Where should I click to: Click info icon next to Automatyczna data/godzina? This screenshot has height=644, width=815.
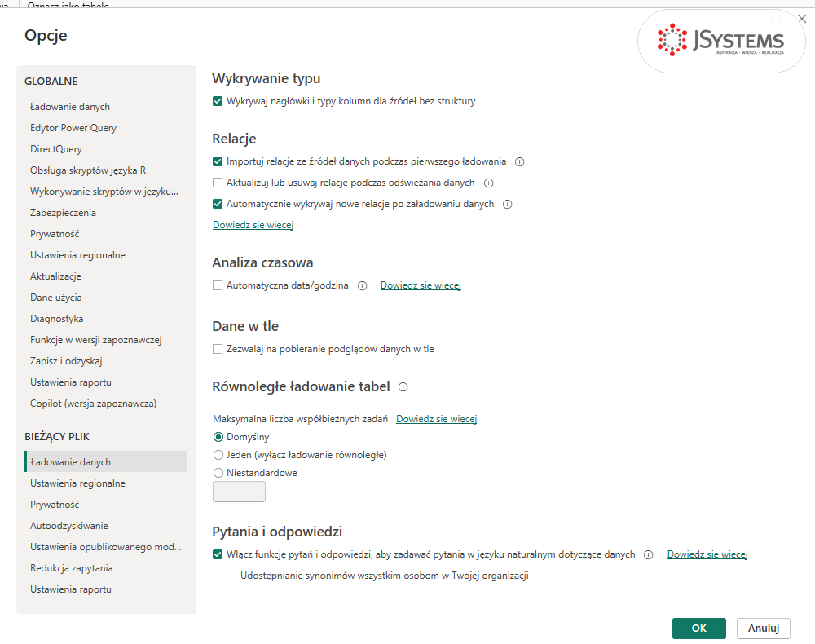[x=363, y=285]
